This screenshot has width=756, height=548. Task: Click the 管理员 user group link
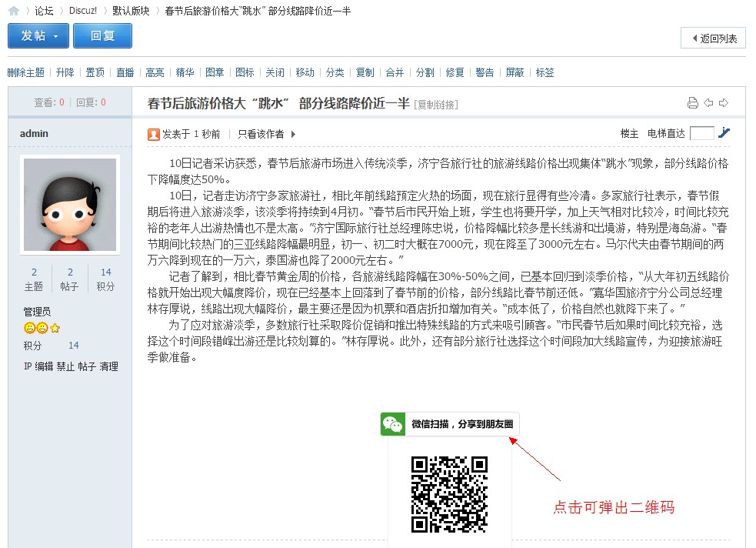pyautogui.click(x=37, y=312)
